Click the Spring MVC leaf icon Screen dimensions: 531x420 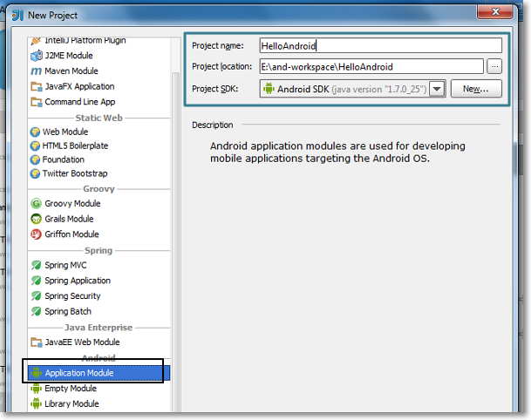pos(36,266)
